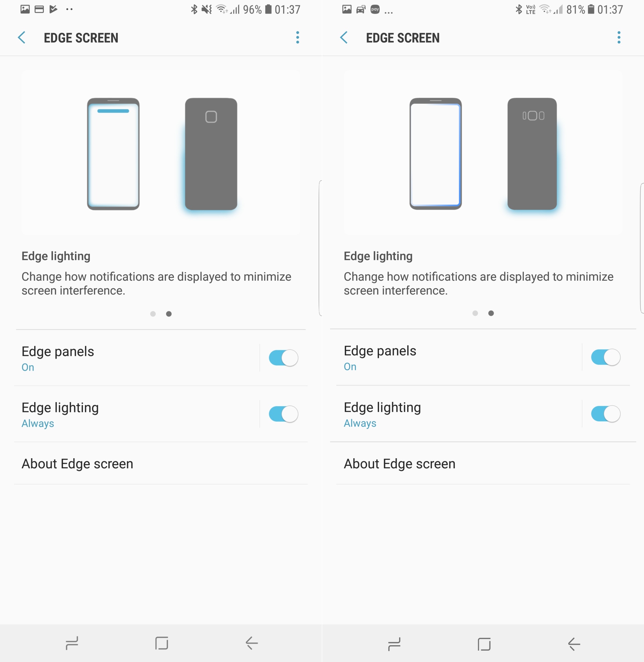Toggle Edge panels switch on left screen
Screen dimensions: 644x662
(283, 358)
